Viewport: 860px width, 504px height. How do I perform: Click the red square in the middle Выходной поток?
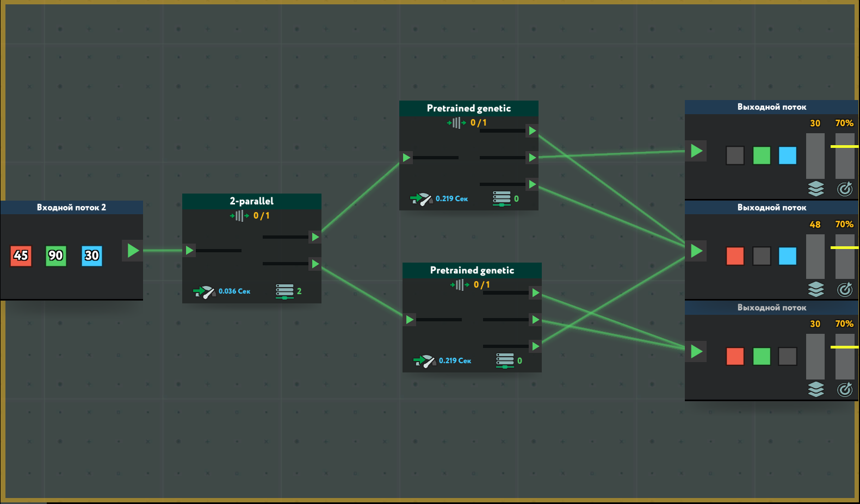coord(735,256)
